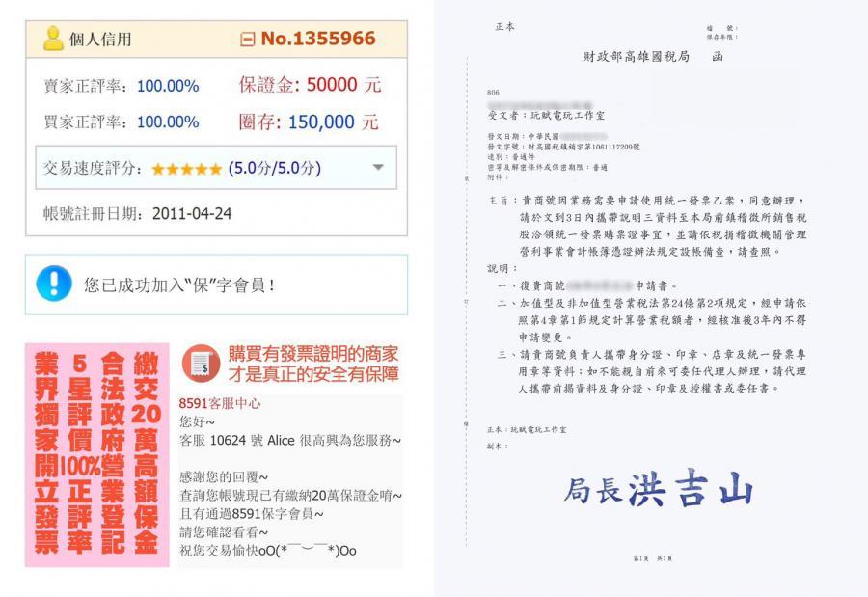Click the 第1頁 共1頁 page footer
This screenshot has width=868, height=597.
(651, 558)
